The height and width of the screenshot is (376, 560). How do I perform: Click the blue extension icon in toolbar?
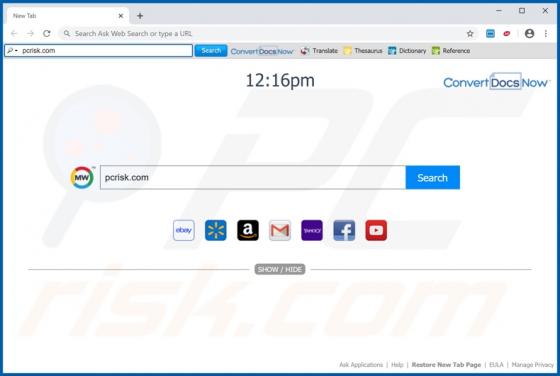click(490, 34)
